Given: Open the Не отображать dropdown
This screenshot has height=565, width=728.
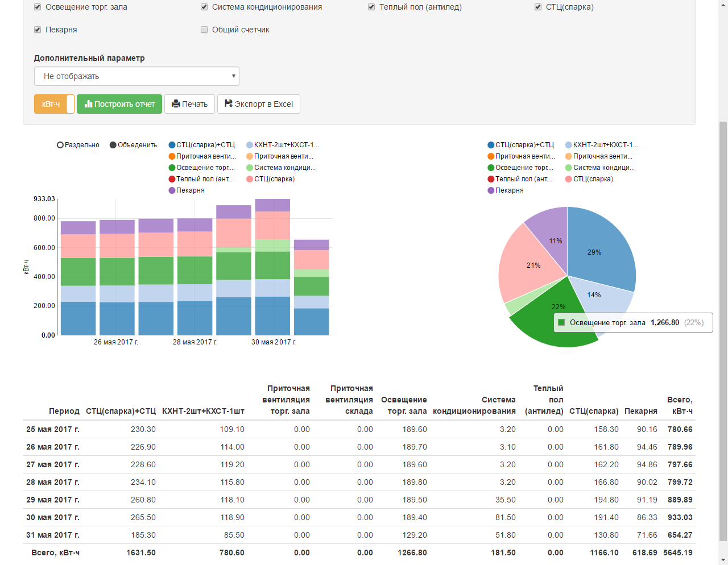Looking at the screenshot, I should coord(136,76).
